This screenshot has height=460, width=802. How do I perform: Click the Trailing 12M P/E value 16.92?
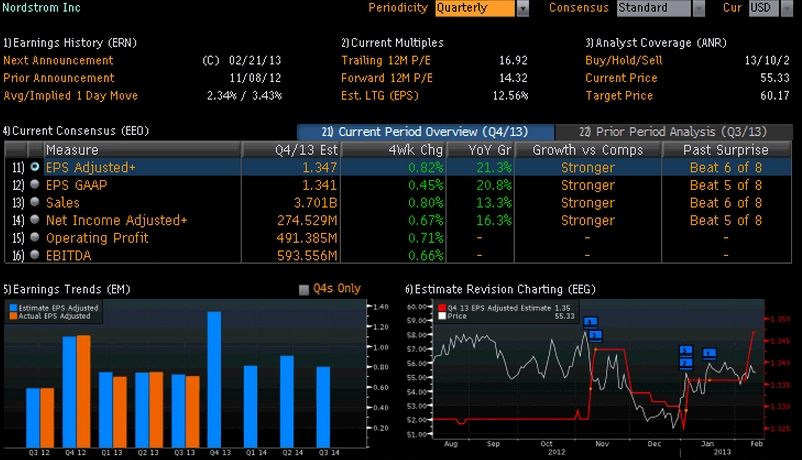(x=513, y=60)
